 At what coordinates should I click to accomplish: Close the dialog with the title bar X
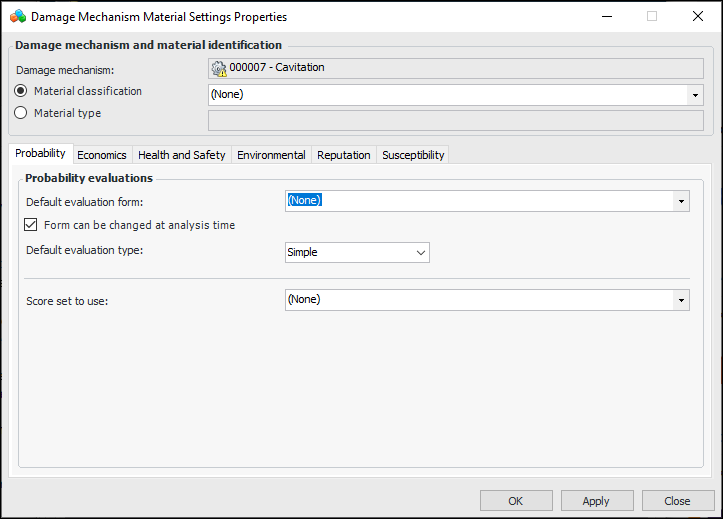coord(697,17)
